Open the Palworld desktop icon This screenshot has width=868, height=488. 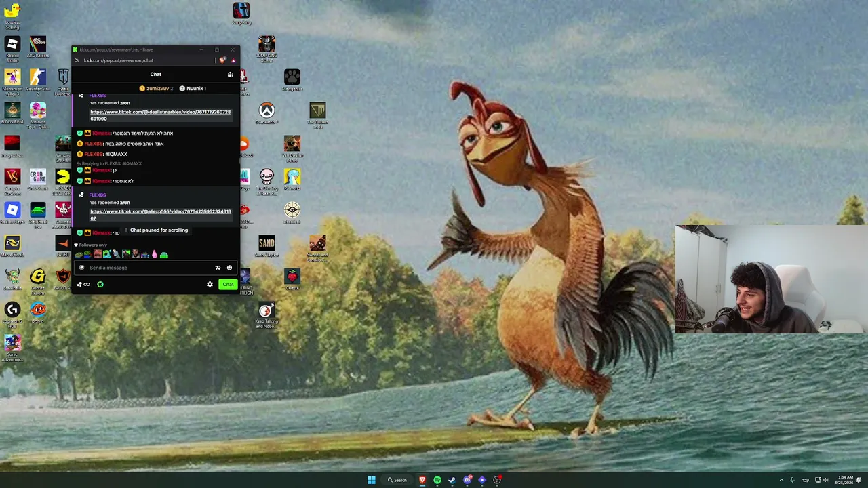(292, 180)
